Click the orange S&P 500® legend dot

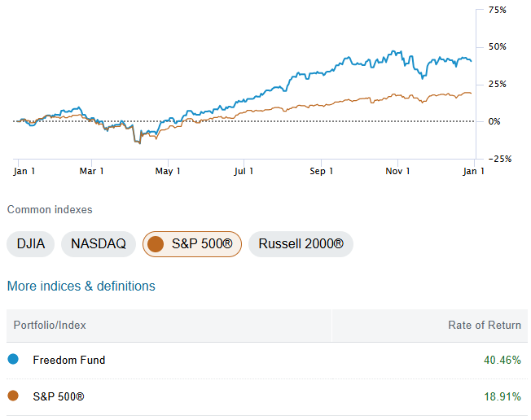click(12, 396)
